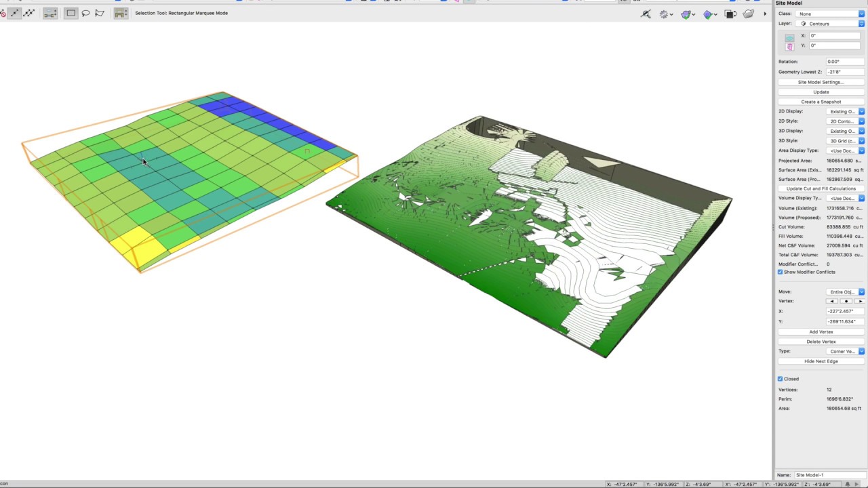Click the top X position field showing 0"
Screen dimensions: 868x488
(836, 36)
